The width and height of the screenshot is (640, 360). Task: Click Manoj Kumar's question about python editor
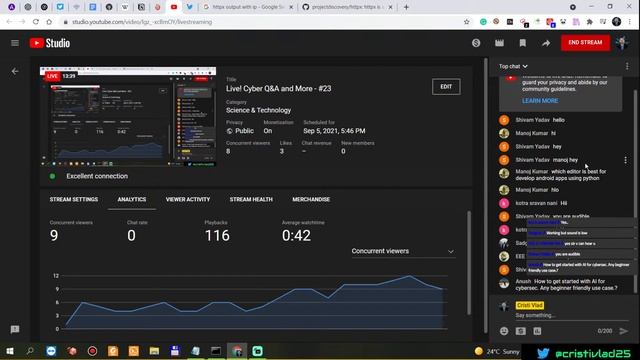pyautogui.click(x=560, y=175)
